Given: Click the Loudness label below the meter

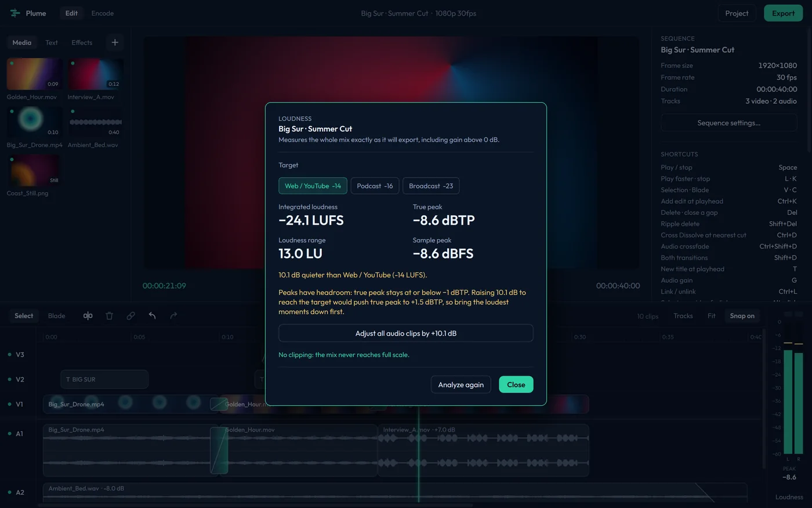Looking at the screenshot, I should tap(789, 497).
